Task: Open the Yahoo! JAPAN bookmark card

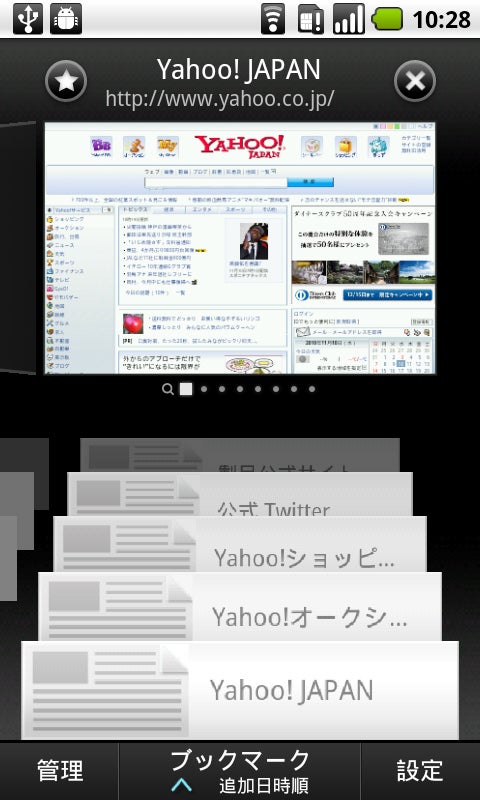Action: [240, 690]
